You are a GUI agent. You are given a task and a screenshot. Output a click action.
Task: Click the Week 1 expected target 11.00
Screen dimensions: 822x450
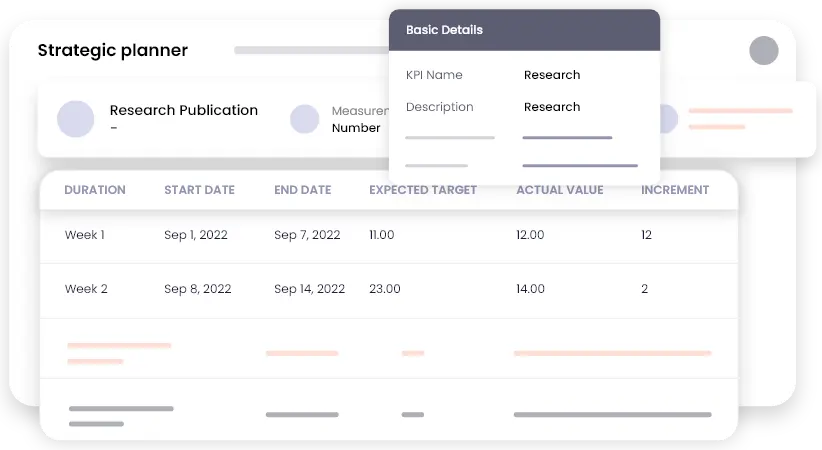(x=382, y=235)
